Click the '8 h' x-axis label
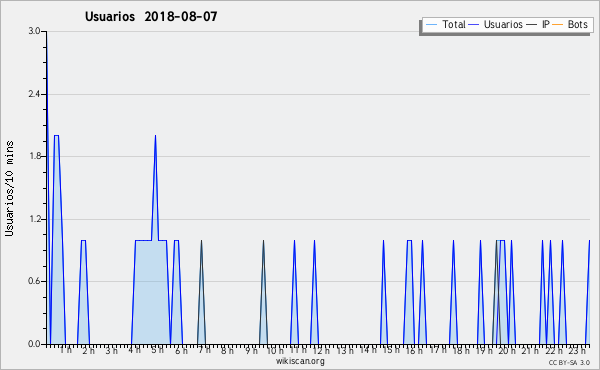The image size is (600, 370). point(227,350)
